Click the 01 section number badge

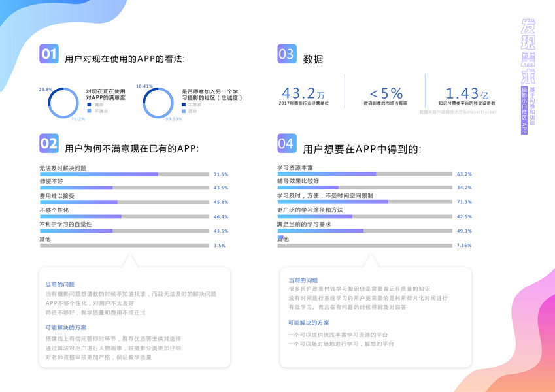[49, 54]
